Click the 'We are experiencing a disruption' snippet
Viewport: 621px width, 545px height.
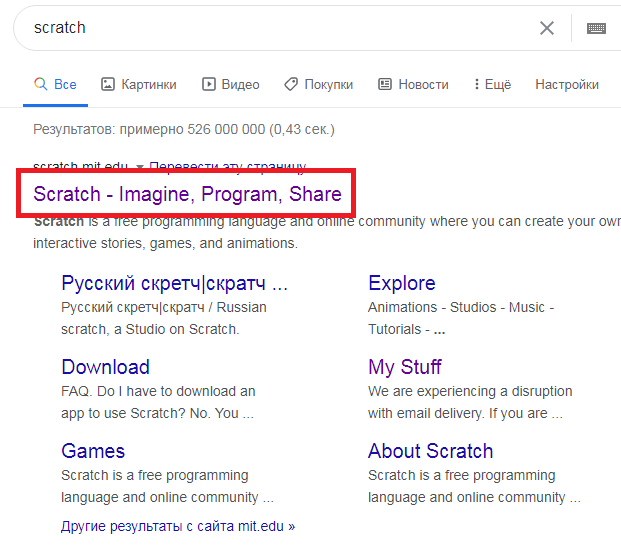(x=470, y=391)
